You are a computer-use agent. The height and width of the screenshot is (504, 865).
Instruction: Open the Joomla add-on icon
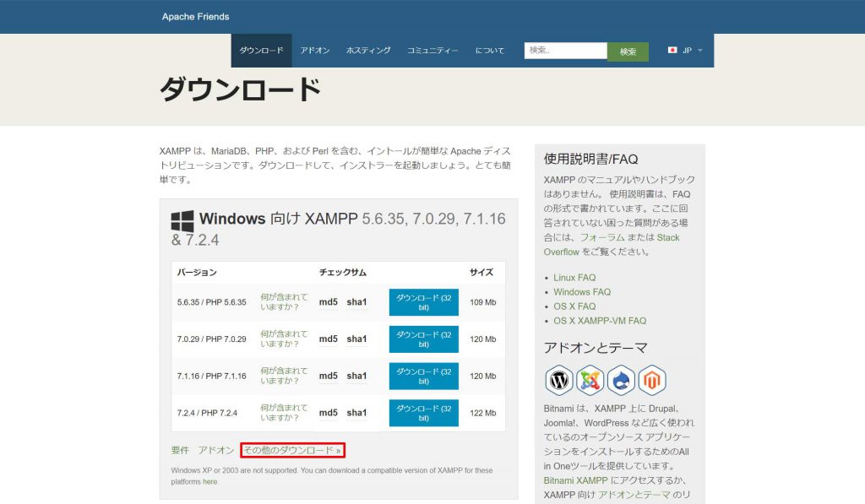pos(590,380)
